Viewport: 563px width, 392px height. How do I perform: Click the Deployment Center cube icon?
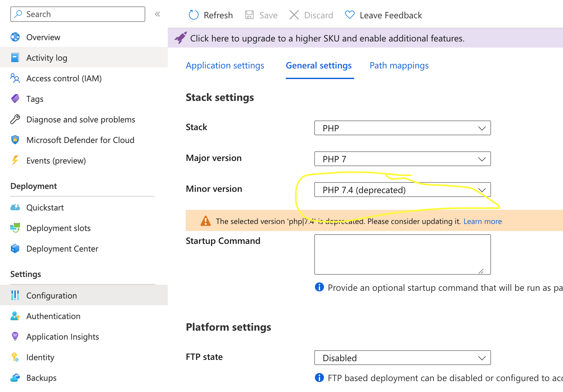click(x=15, y=249)
